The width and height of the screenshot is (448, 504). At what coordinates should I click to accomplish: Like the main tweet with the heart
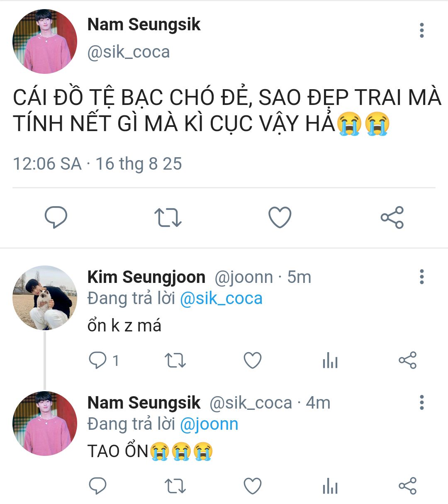point(280,217)
